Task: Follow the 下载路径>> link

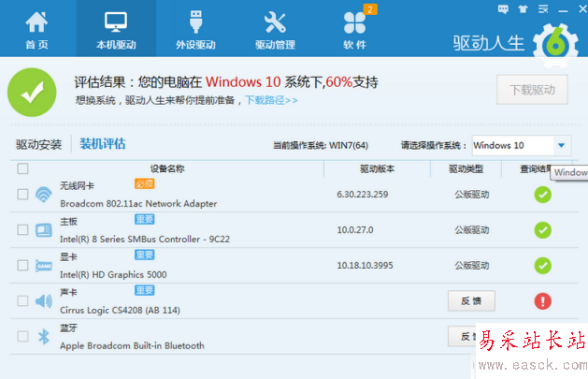Action: [x=271, y=100]
